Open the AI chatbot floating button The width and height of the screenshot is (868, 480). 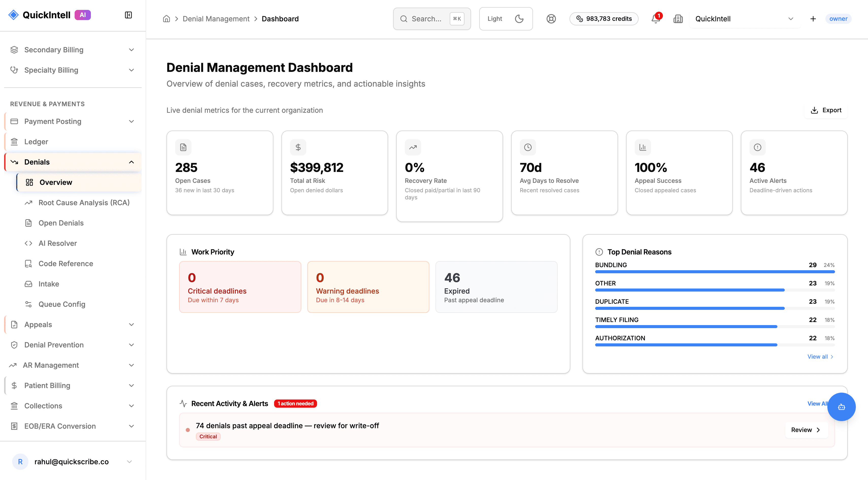pyautogui.click(x=841, y=407)
